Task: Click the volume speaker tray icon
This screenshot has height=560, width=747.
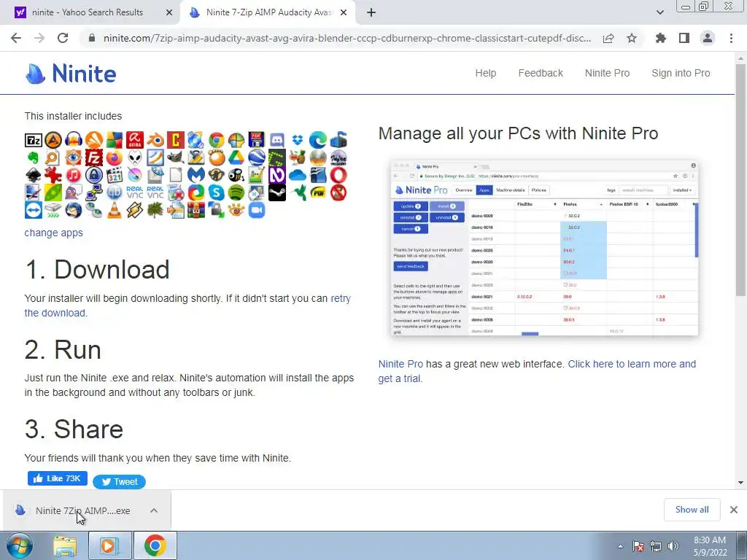Action: point(673,546)
